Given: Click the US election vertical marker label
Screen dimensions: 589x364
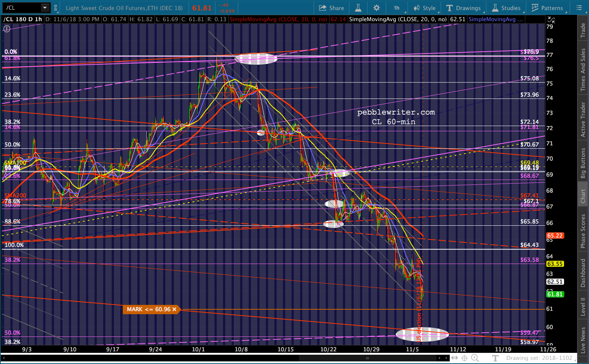Looking at the screenshot, I should point(419,300).
